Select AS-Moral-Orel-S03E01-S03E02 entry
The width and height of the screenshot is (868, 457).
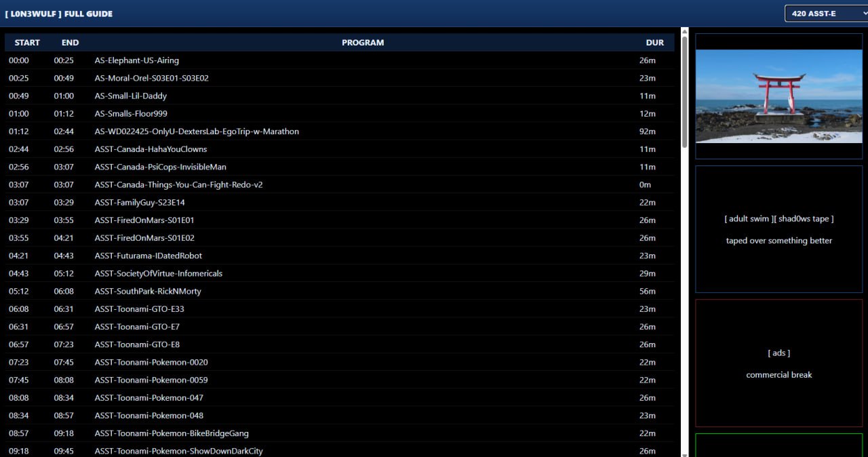tap(151, 78)
